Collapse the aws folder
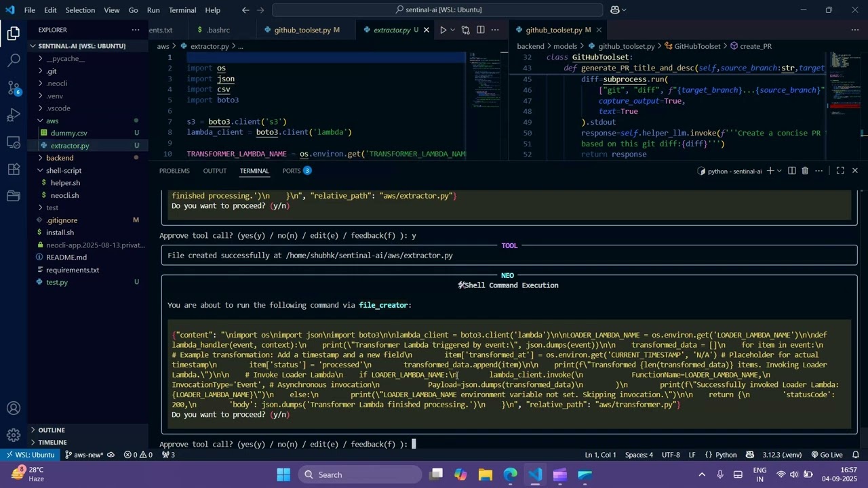 pyautogui.click(x=52, y=121)
